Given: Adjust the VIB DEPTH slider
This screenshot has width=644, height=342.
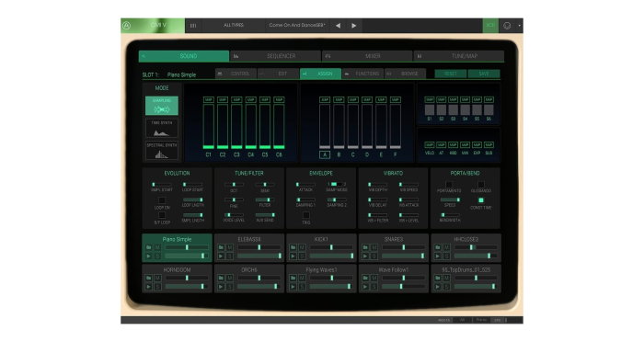Looking at the screenshot, I should tap(377, 185).
